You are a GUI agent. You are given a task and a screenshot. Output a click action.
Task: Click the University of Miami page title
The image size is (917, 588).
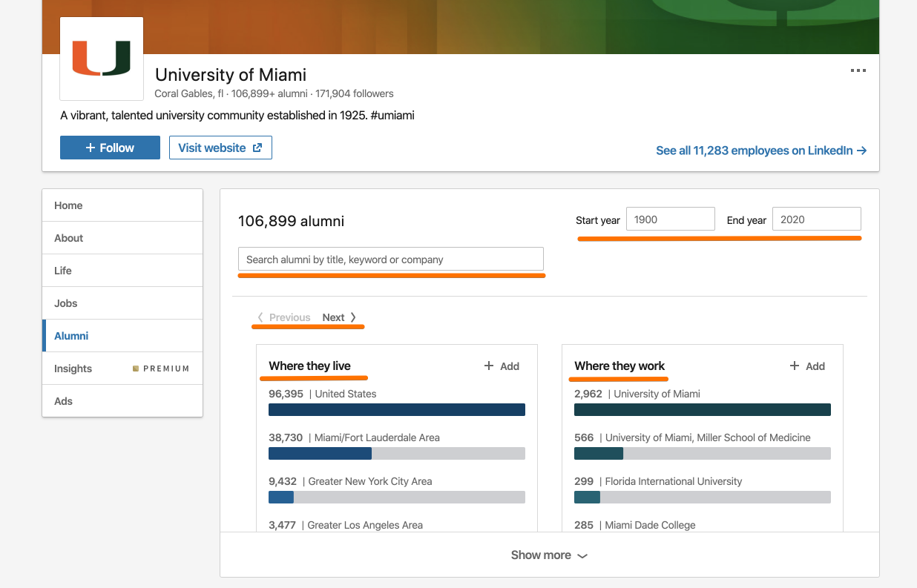coord(231,75)
